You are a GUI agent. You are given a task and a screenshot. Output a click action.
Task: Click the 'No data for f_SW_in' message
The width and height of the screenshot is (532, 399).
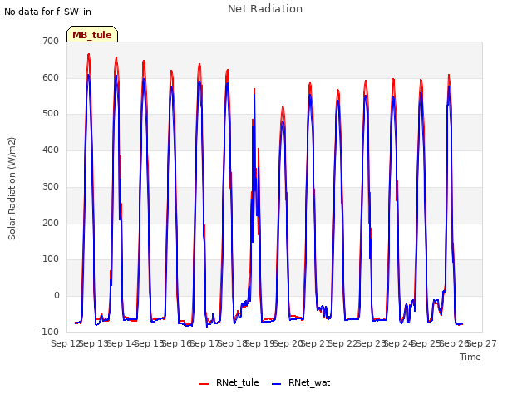click(47, 12)
